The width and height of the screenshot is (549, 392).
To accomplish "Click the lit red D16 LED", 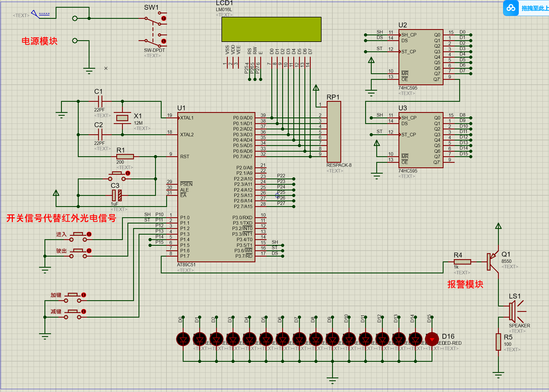I will [432, 339].
